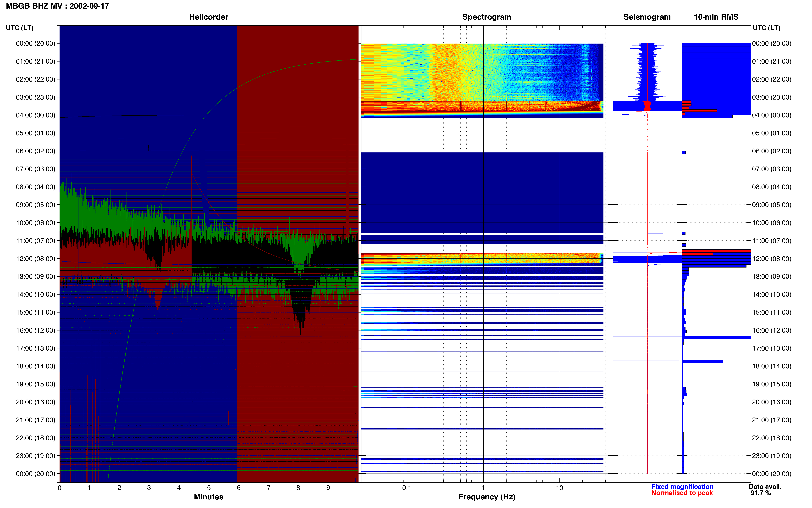Image resolution: width=812 pixels, height=508 pixels.
Task: Click the right 'UTC (LT)' axis label
Action: [766, 28]
